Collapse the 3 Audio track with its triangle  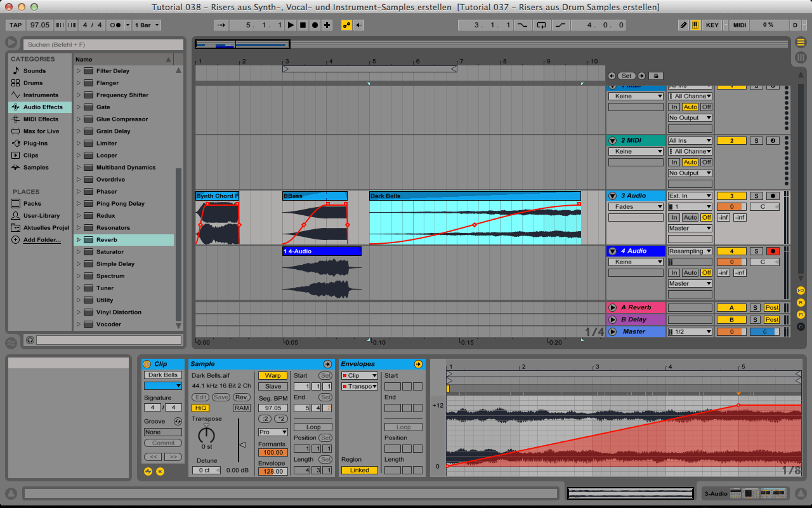click(611, 196)
